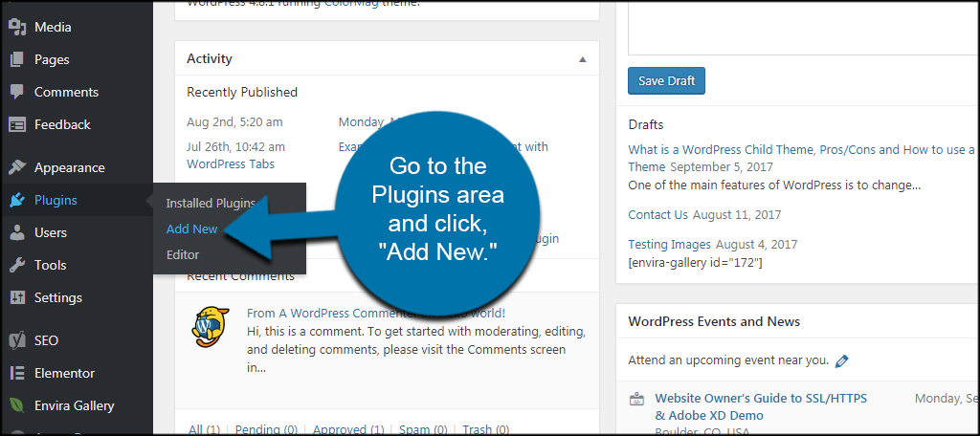Screen dimensions: 980x436
Task: Click the Elementor icon in sidebar
Action: pos(17,374)
